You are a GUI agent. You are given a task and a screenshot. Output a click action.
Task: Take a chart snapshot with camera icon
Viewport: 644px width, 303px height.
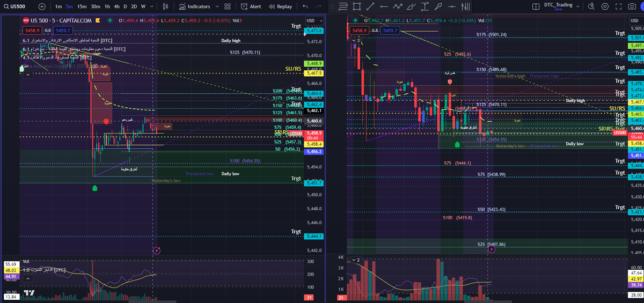[x=632, y=6]
